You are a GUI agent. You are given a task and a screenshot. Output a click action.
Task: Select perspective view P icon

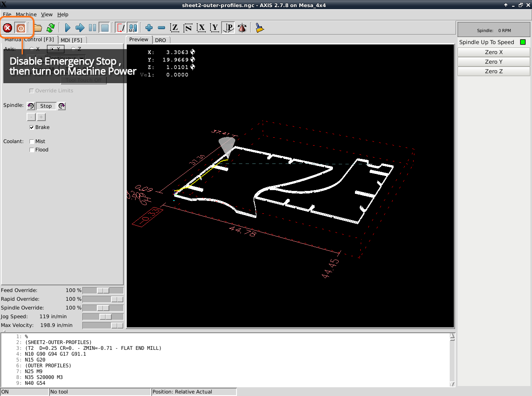tap(228, 28)
